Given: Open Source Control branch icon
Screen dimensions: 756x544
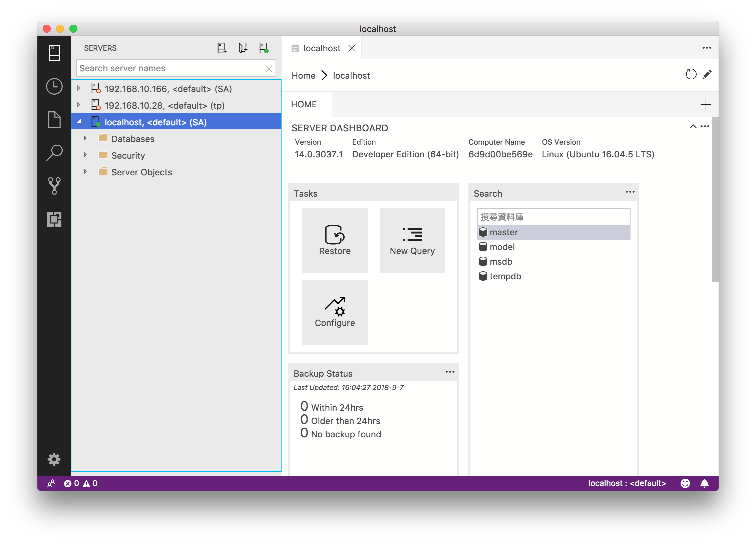Looking at the screenshot, I should pyautogui.click(x=54, y=186).
